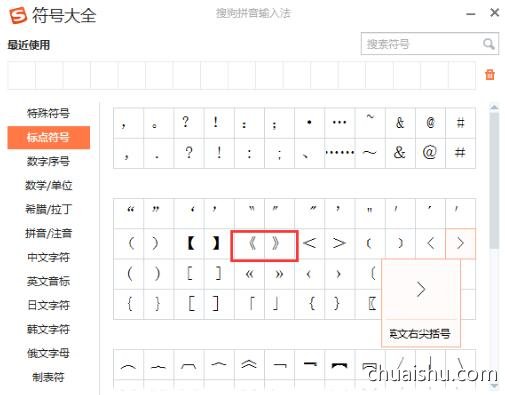Open the 中文字符 category
Screen dimensions: 505x395
[48, 257]
